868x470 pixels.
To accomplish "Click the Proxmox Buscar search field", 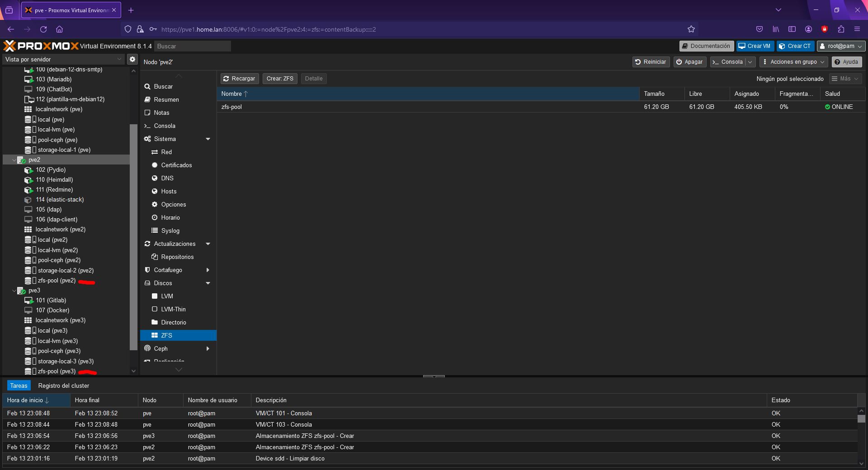I will (193, 46).
